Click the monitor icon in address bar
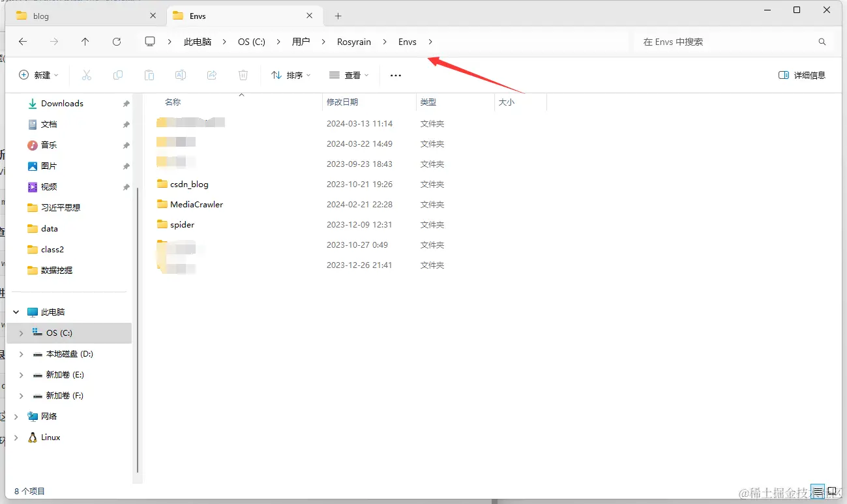This screenshot has height=504, width=847. coord(150,42)
